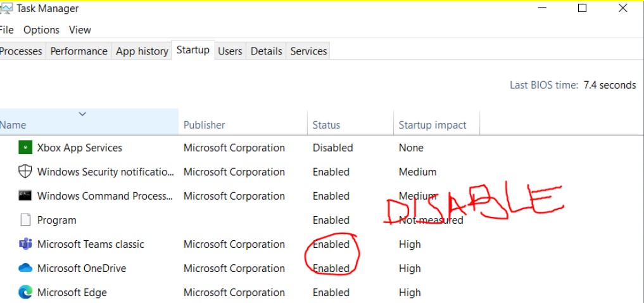This screenshot has height=303, width=644.
Task: Switch to the Performance tab
Action: point(79,51)
